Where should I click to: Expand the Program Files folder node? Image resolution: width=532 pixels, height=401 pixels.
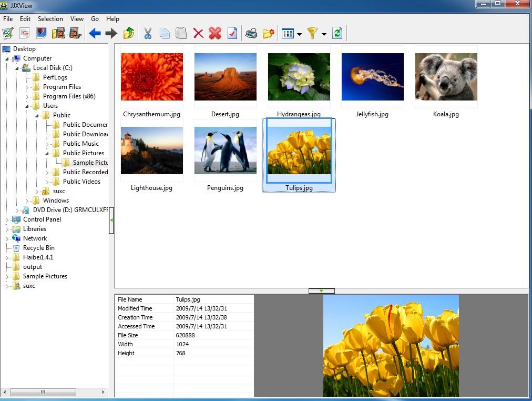pos(27,87)
